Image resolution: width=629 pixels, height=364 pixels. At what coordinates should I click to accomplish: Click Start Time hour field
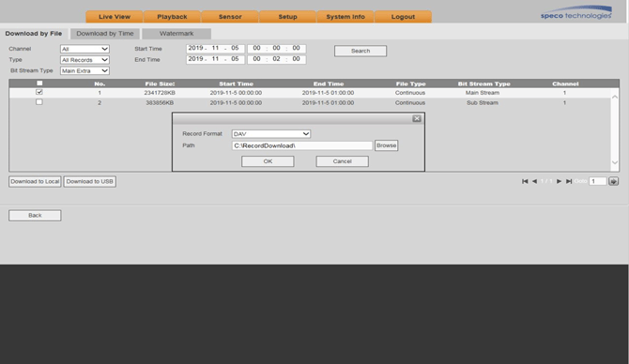pos(256,48)
